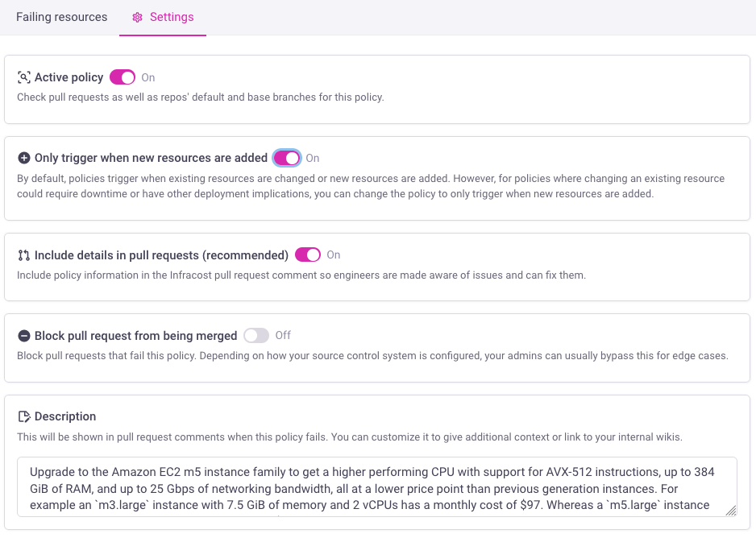Enable Block pull request from being merged

pyautogui.click(x=256, y=335)
